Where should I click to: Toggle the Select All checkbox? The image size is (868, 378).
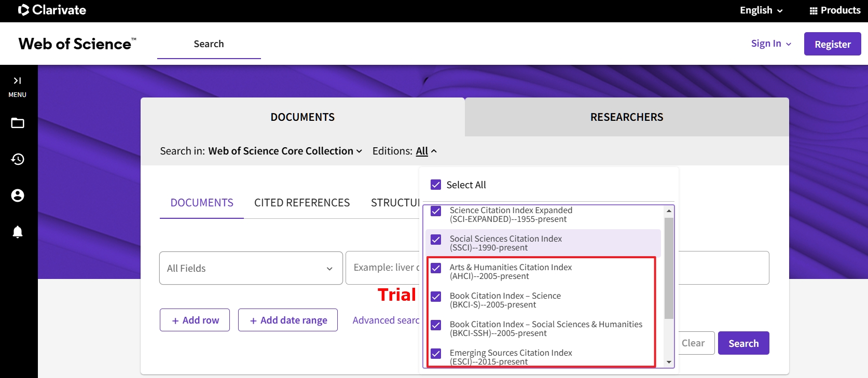pyautogui.click(x=436, y=185)
